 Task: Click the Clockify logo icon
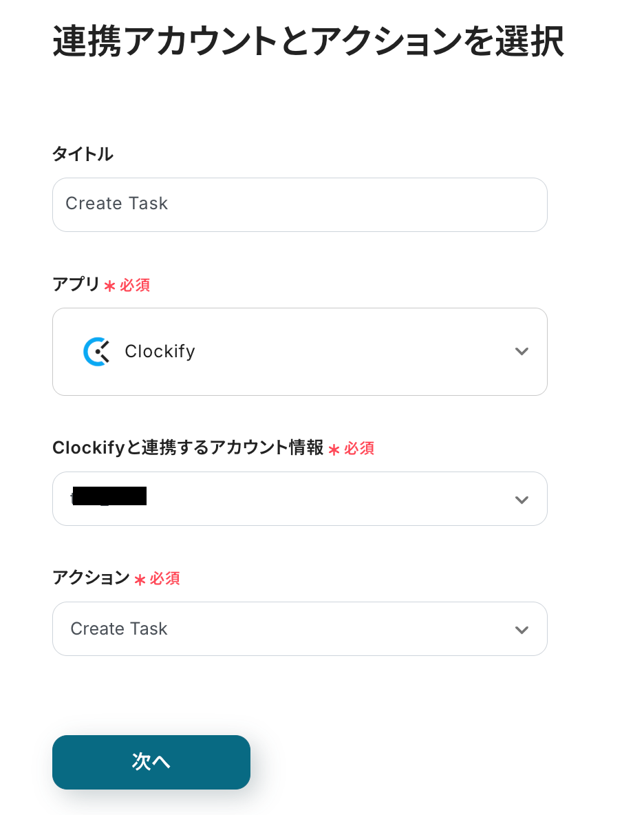click(96, 352)
